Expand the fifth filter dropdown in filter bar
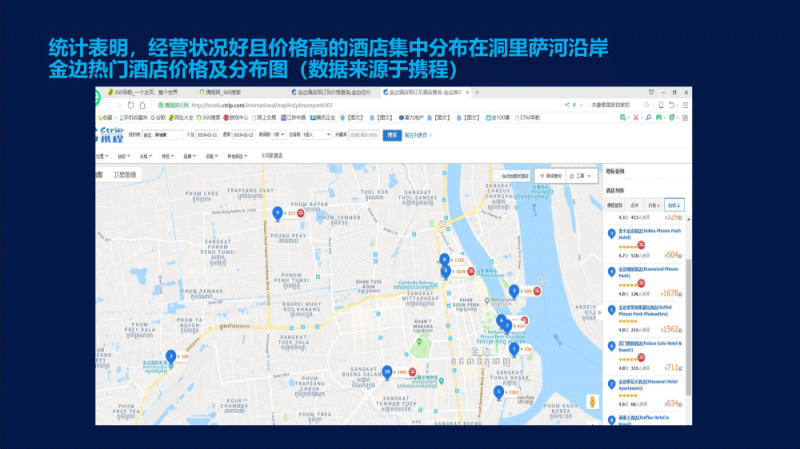This screenshot has width=800, height=449. pos(189,156)
